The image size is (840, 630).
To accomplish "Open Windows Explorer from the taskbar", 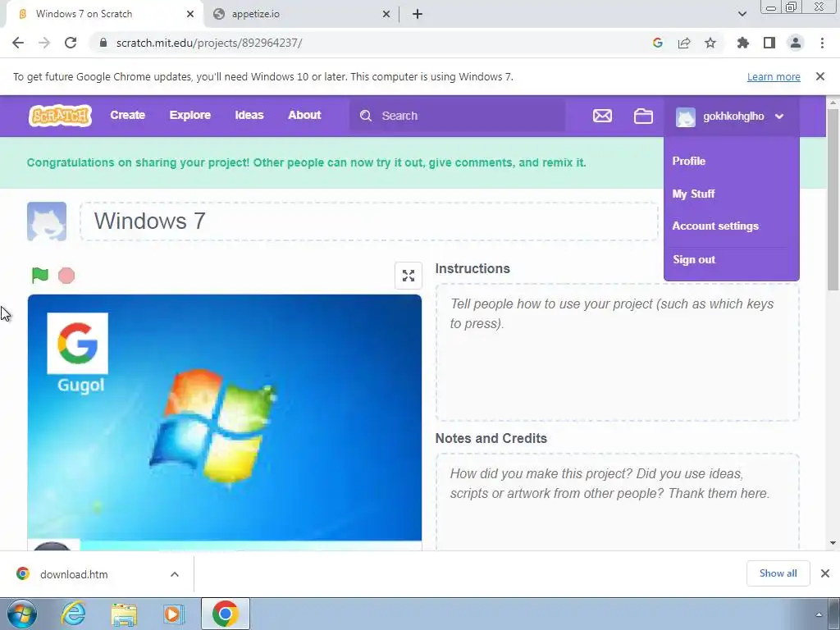I will pos(124,614).
